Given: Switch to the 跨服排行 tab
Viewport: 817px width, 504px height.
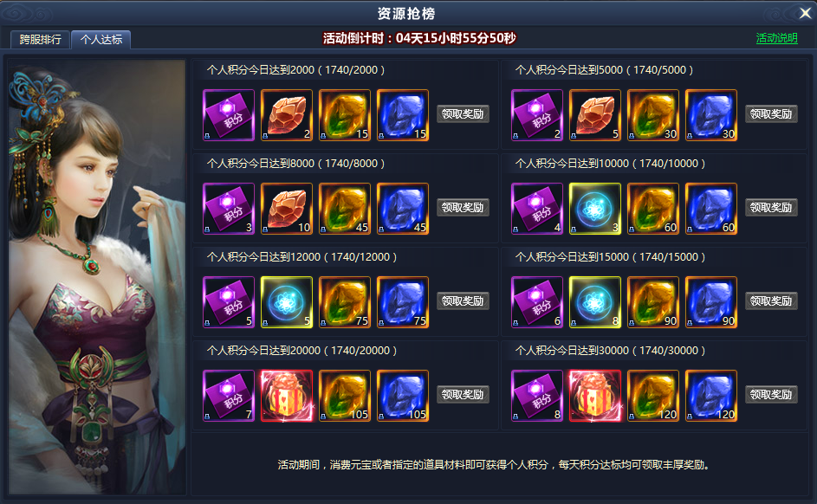Looking at the screenshot, I should pos(40,40).
